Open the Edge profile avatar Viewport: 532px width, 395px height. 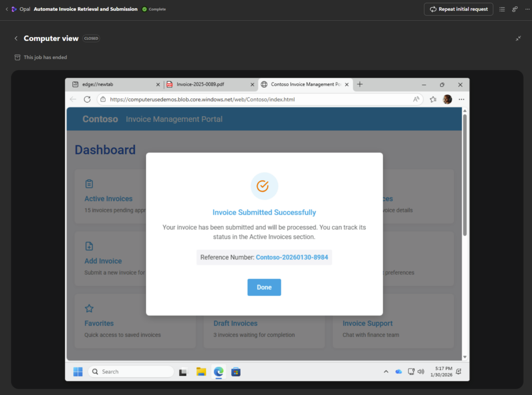(x=447, y=99)
